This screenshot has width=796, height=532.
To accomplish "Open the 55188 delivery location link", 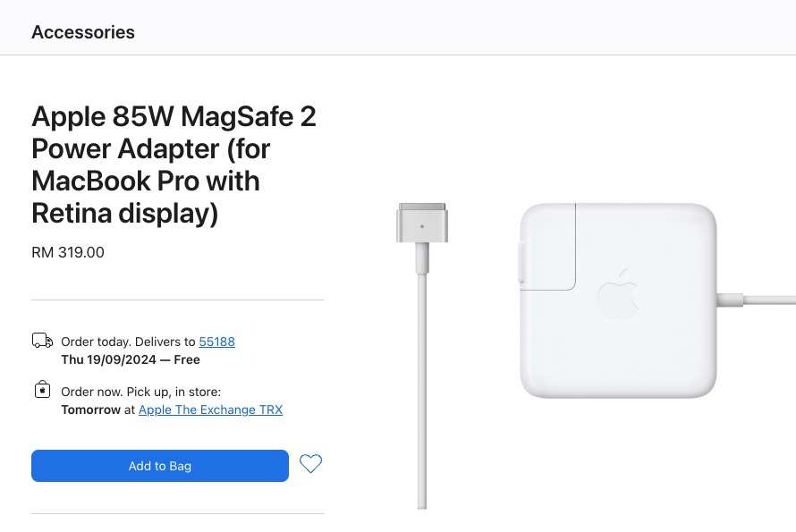I will pos(216,342).
